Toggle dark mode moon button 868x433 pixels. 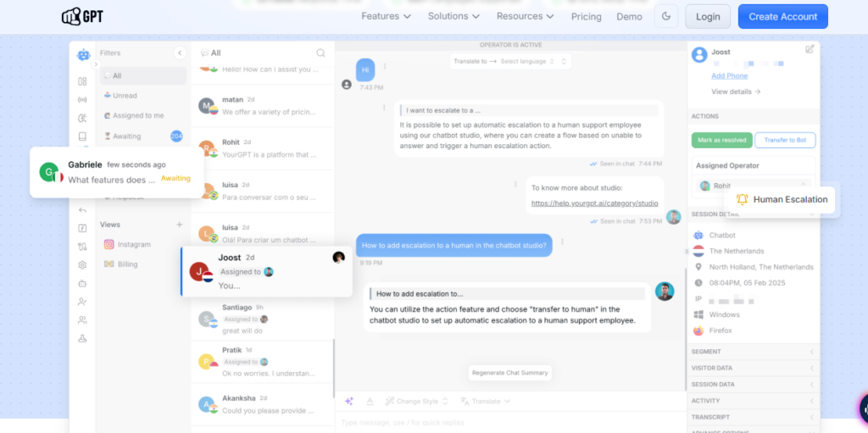click(666, 17)
